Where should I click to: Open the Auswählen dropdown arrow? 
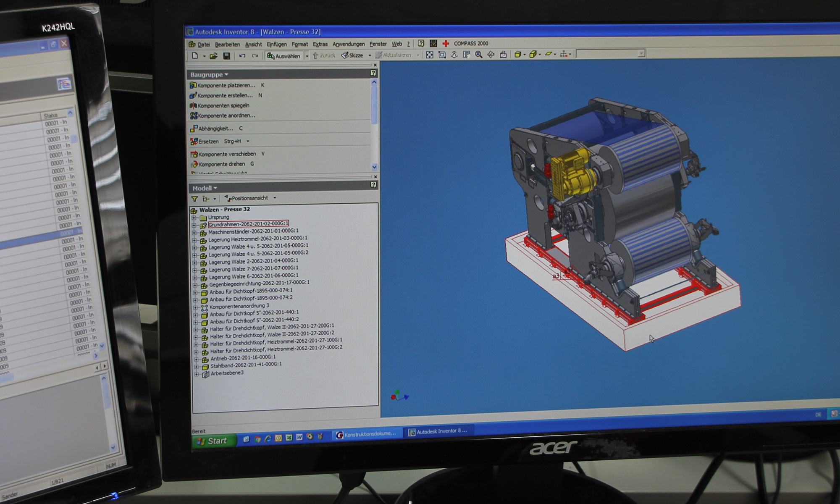307,56
